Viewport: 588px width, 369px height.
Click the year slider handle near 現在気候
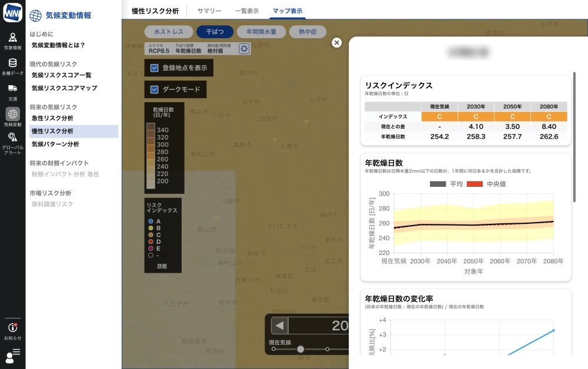point(300,348)
